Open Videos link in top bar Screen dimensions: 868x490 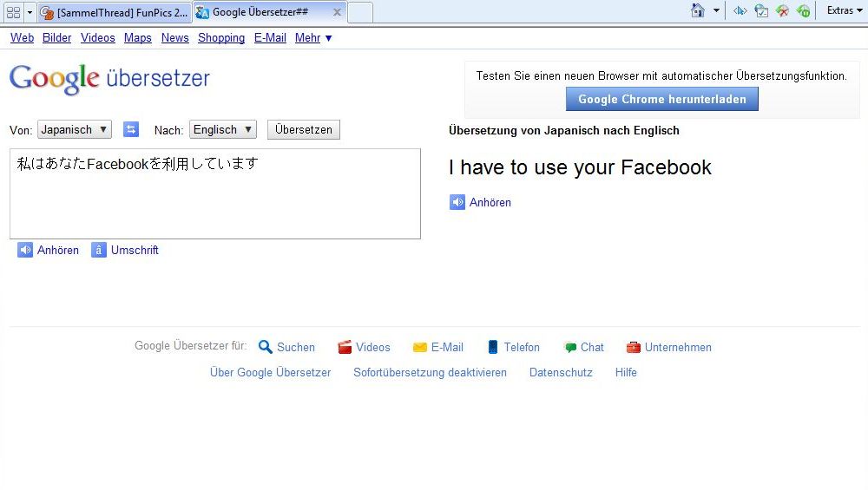98,37
